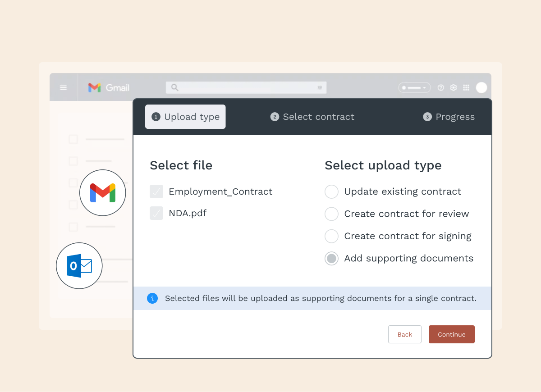Switch to the 'Progress' step tab
The image size is (541, 392).
(449, 117)
